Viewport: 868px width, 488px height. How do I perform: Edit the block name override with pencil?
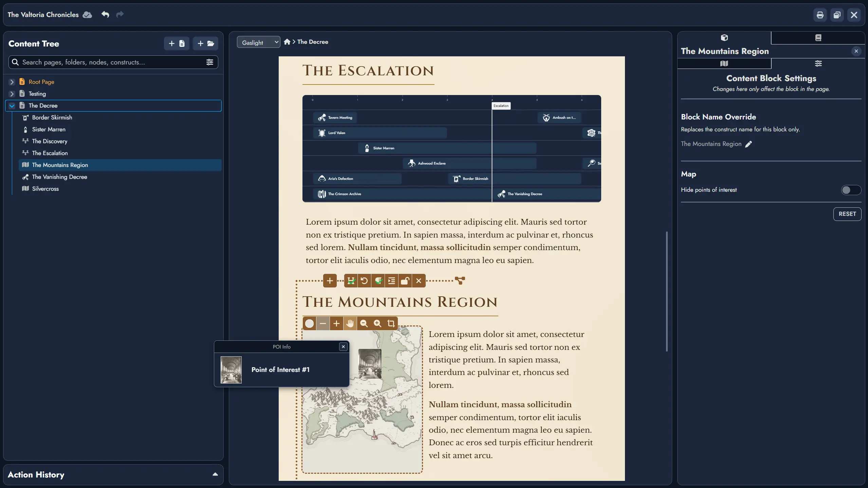[748, 144]
